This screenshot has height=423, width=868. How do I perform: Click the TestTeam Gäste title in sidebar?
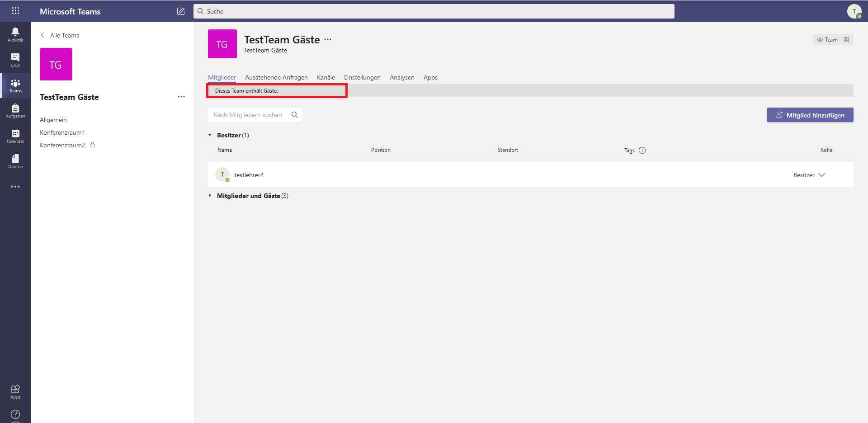(x=69, y=97)
